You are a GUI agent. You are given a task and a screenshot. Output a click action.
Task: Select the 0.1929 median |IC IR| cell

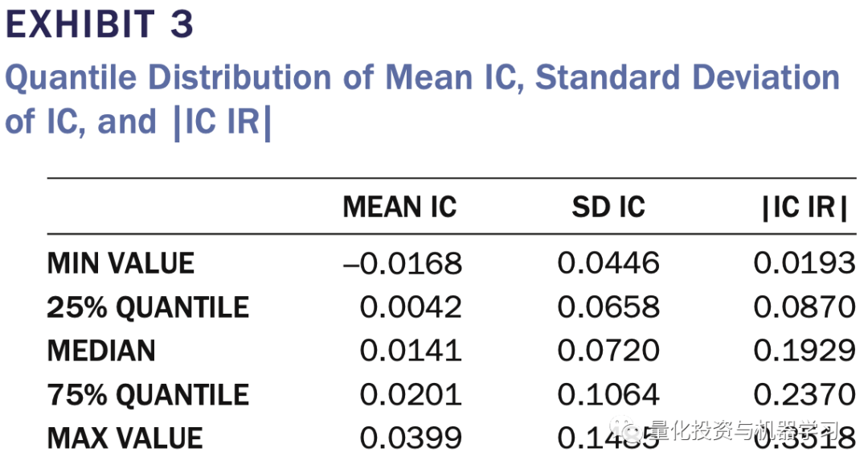pyautogui.click(x=805, y=351)
